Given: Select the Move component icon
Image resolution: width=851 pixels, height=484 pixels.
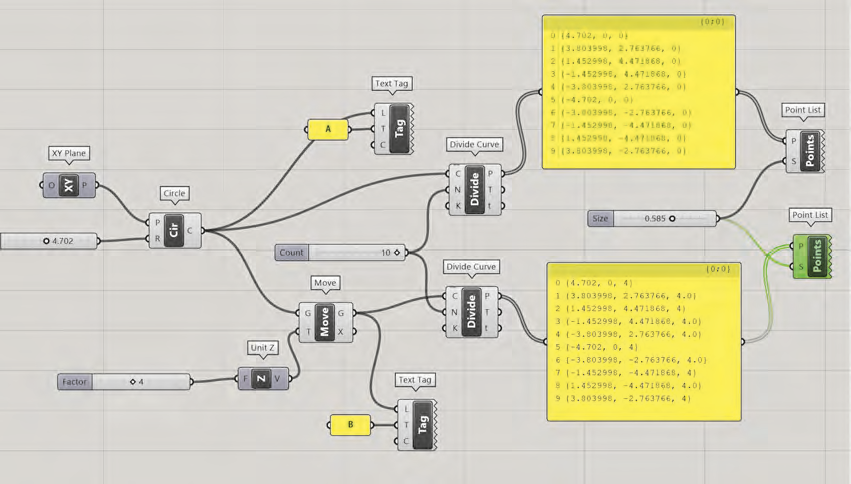Looking at the screenshot, I should 324,322.
